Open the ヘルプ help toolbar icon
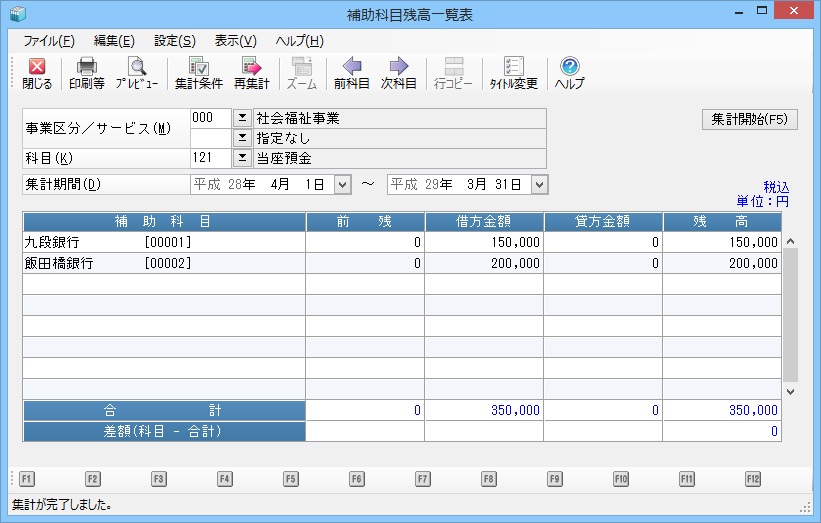 (x=569, y=74)
